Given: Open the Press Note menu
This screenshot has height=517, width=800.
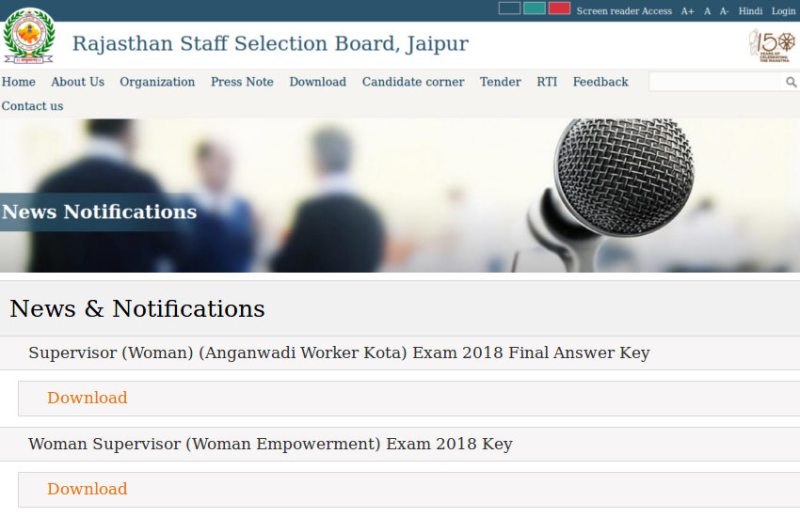Looking at the screenshot, I should tap(242, 82).
